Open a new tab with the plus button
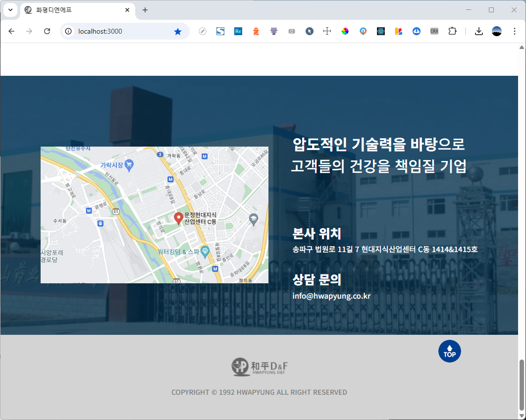Image resolution: width=526 pixels, height=420 pixels. [x=145, y=10]
